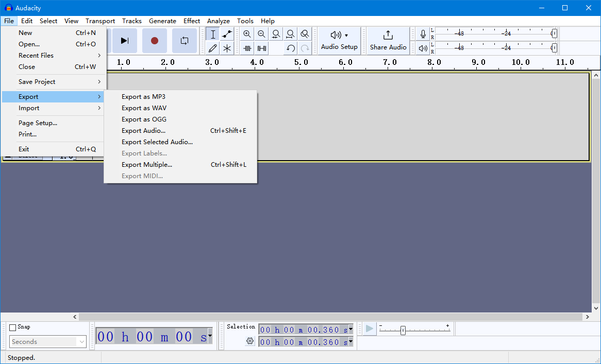Open the selection end time format dropdown

(350, 341)
